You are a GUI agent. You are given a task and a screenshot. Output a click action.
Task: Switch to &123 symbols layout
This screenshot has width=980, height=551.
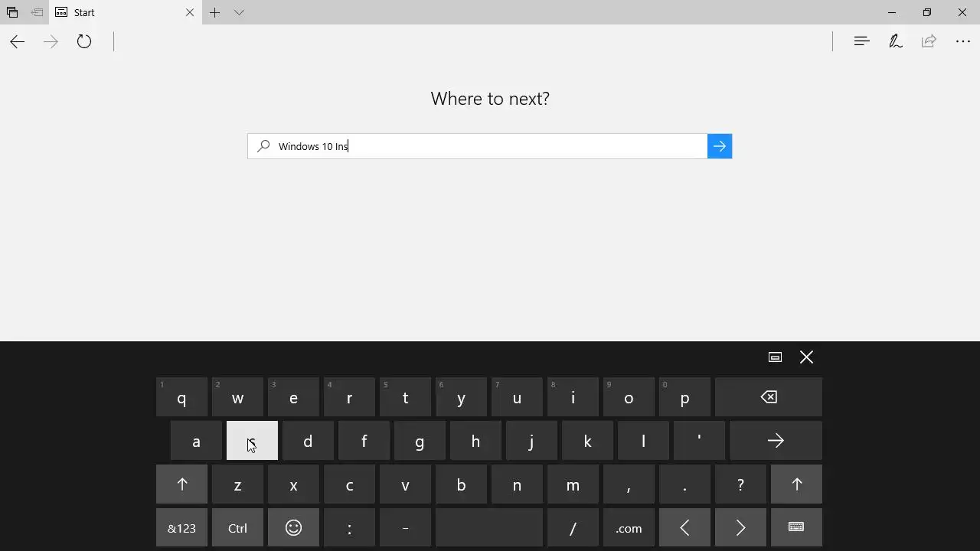click(182, 528)
